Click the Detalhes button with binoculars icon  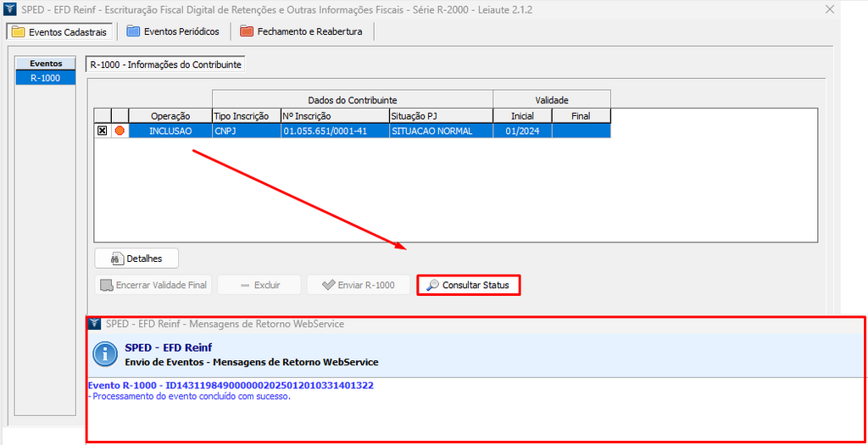pos(136,259)
